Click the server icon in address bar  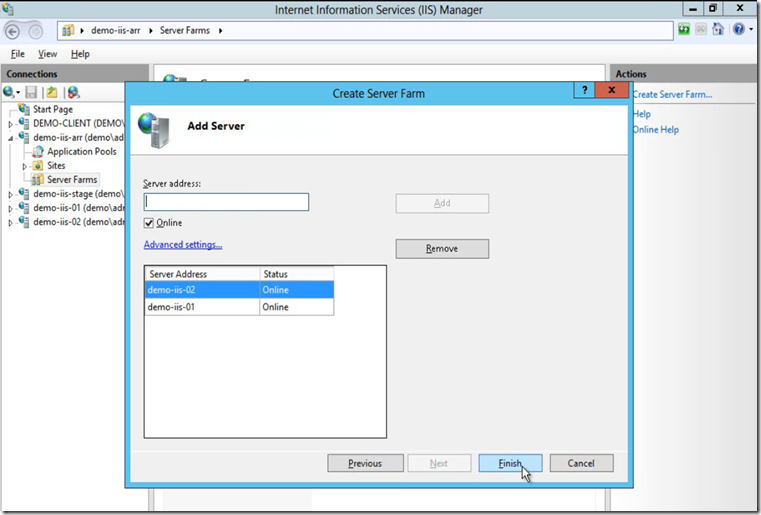pyautogui.click(x=68, y=31)
